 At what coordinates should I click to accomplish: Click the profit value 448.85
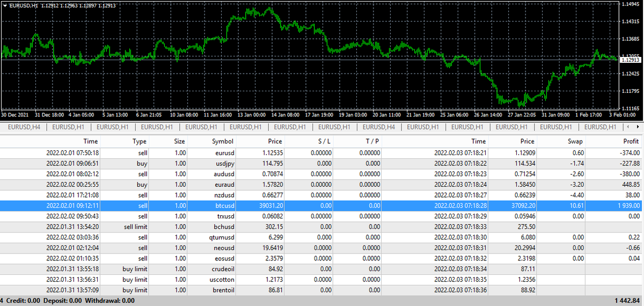pyautogui.click(x=630, y=184)
